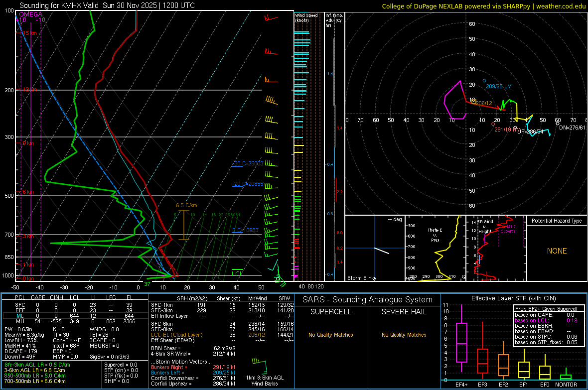Click the 'Corfidi Downshear =' row

(193, 378)
